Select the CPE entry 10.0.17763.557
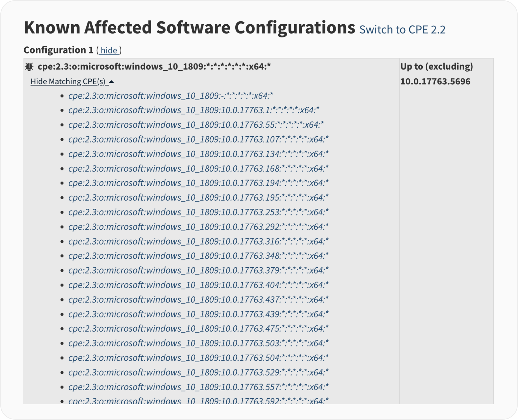The width and height of the screenshot is (518, 420). tap(198, 387)
